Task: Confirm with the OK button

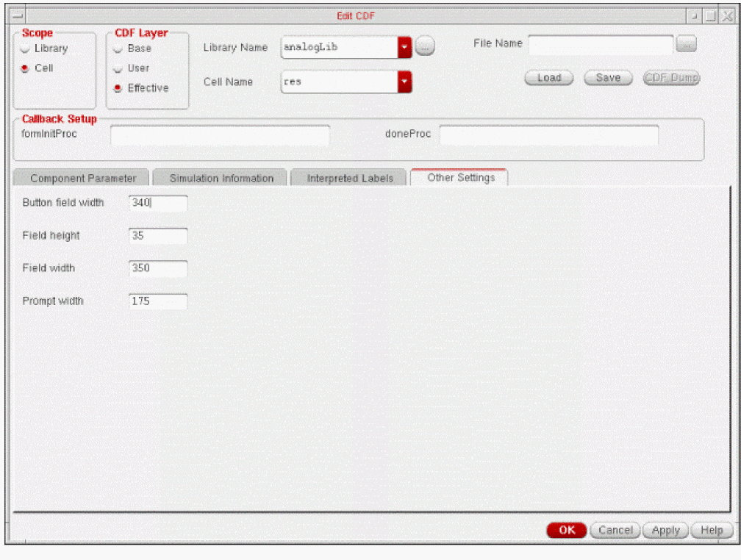Action: pos(567,530)
